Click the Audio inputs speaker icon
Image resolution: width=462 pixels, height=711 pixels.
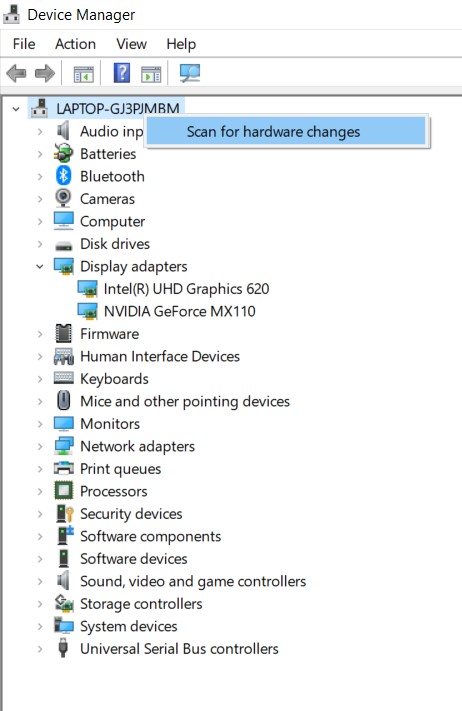pyautogui.click(x=63, y=131)
